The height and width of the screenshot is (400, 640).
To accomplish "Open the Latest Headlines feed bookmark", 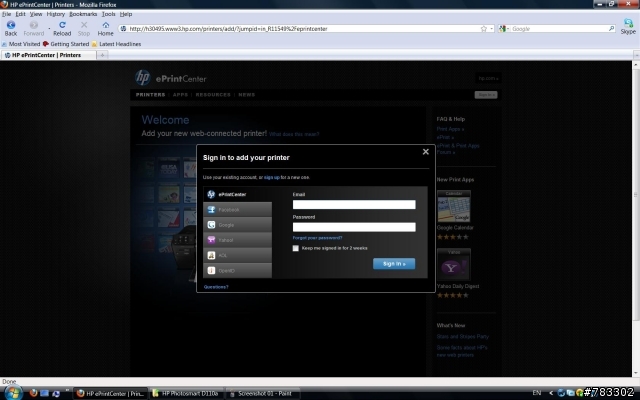I will pos(117,44).
